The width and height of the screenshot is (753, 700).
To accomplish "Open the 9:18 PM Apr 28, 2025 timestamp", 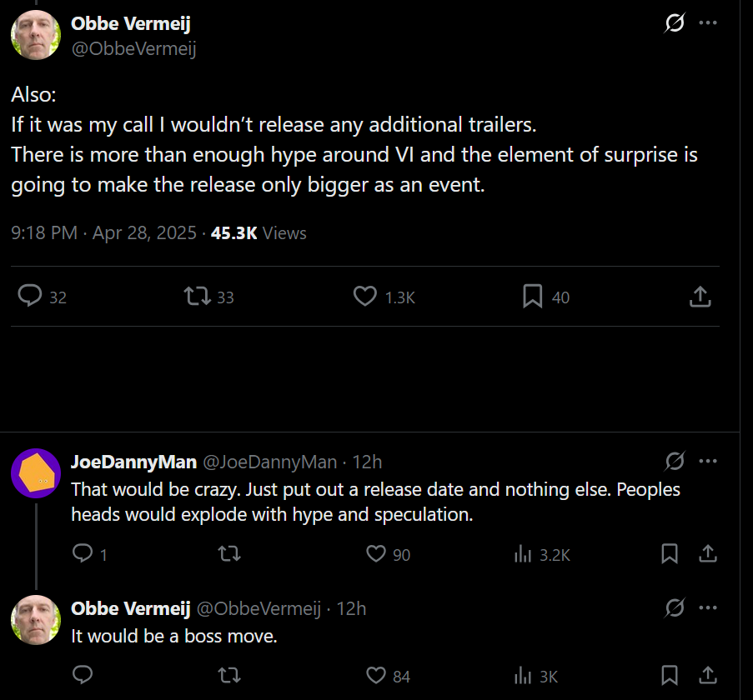I will coord(103,233).
